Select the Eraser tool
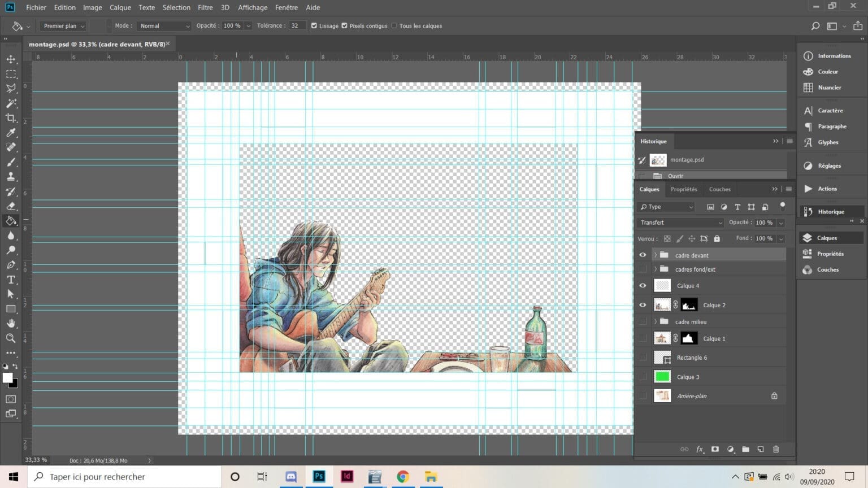Viewport: 868px width, 488px height. [11, 206]
